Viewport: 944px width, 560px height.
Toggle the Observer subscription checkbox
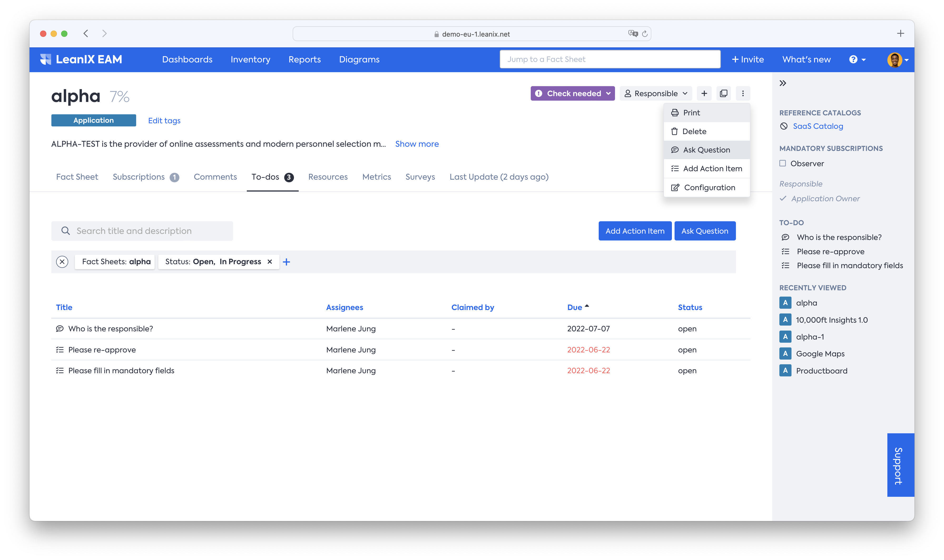783,163
